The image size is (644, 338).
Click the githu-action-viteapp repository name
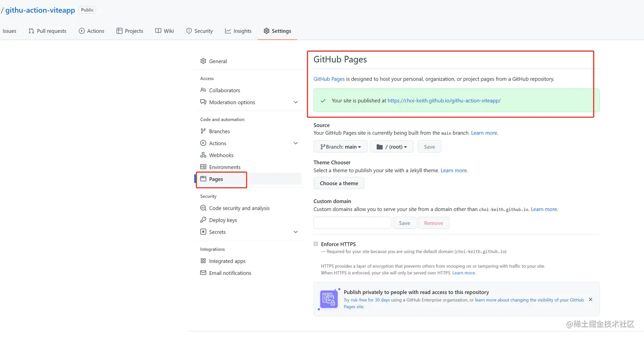(40, 10)
